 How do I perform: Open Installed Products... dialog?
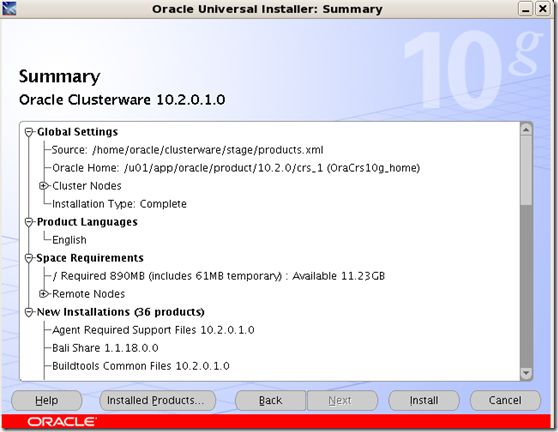[x=157, y=400]
